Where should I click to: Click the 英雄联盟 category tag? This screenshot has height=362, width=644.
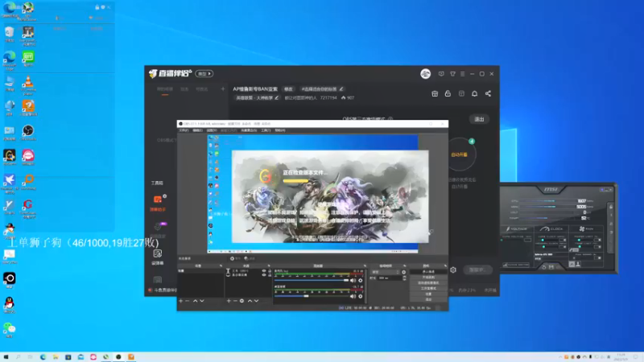(x=257, y=97)
